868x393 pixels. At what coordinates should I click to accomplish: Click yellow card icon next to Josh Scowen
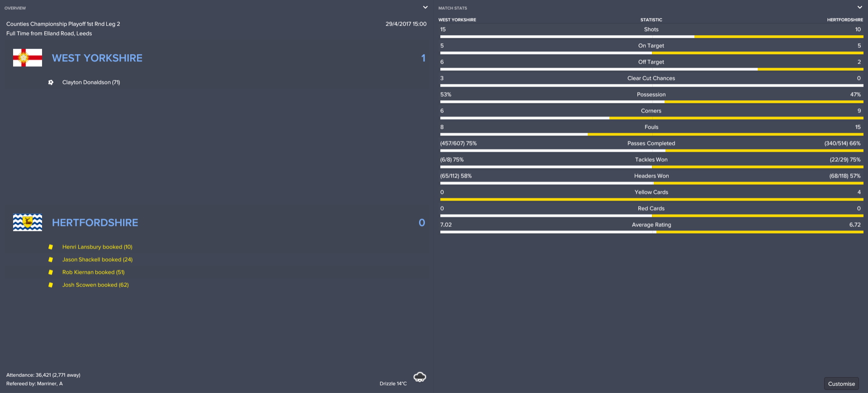[x=51, y=285]
